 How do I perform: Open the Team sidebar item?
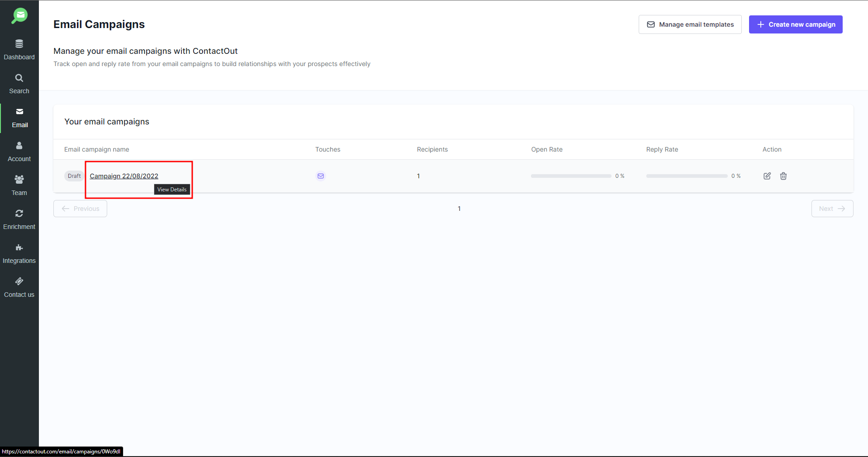tap(19, 186)
